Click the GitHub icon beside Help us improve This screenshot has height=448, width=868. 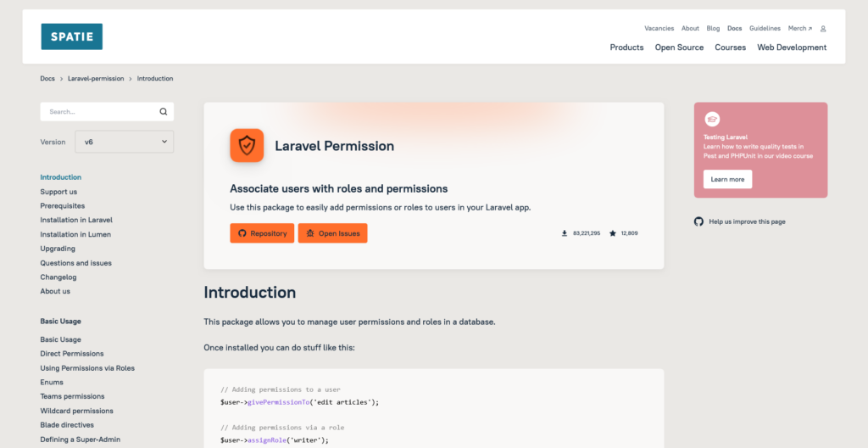(698, 221)
